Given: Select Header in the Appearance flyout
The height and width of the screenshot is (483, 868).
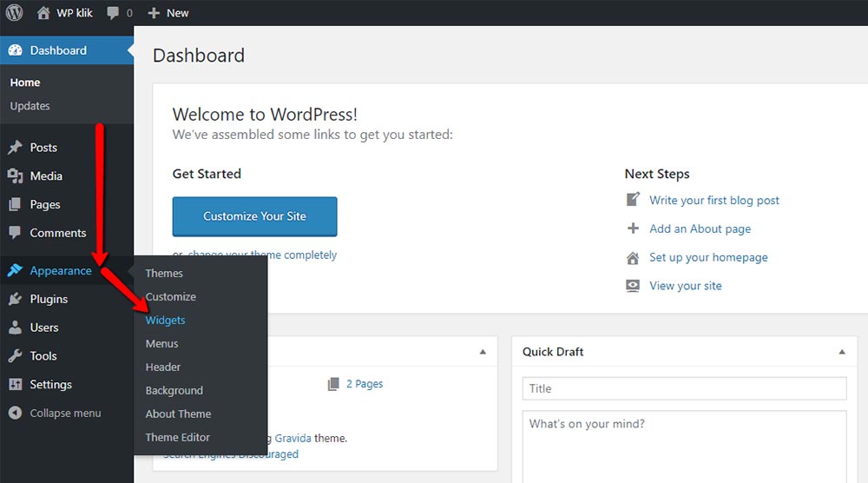Looking at the screenshot, I should 163,367.
